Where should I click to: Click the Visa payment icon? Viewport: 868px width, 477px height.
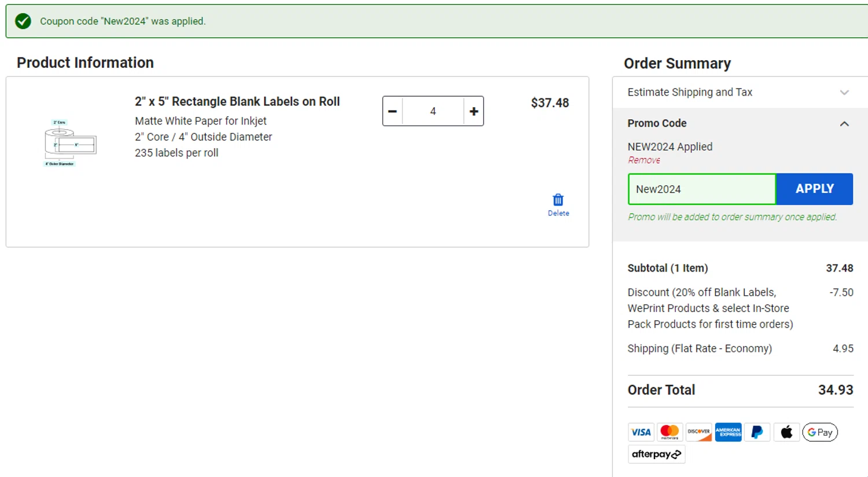tap(641, 432)
